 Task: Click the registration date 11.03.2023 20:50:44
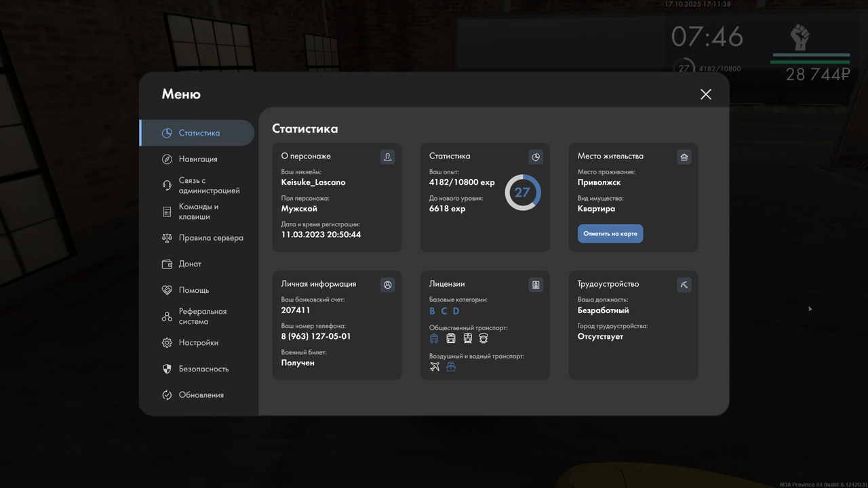pos(321,235)
